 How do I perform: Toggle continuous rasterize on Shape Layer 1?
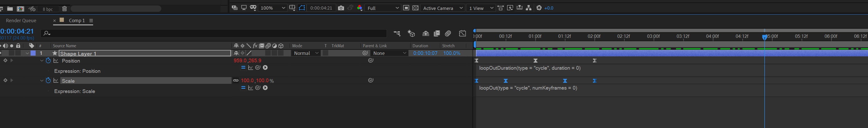(242, 53)
